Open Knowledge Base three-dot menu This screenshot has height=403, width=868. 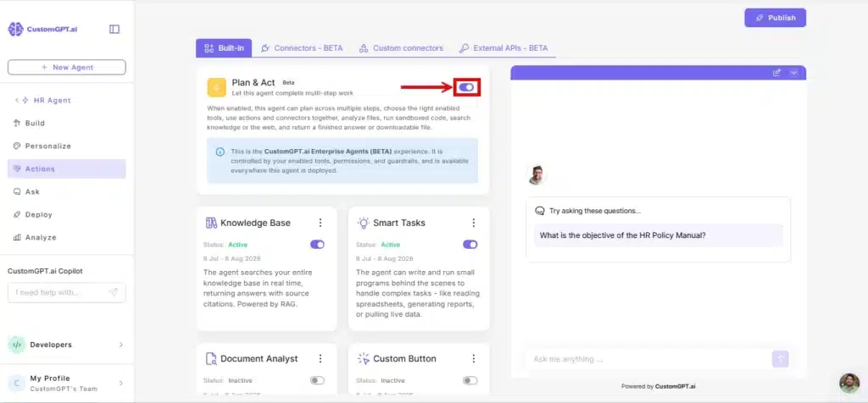320,223
